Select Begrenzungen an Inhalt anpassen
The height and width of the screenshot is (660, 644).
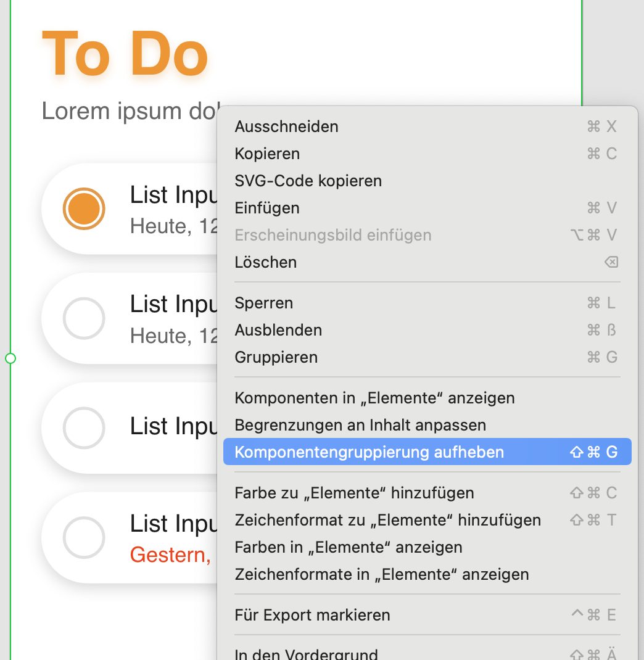(x=427, y=425)
